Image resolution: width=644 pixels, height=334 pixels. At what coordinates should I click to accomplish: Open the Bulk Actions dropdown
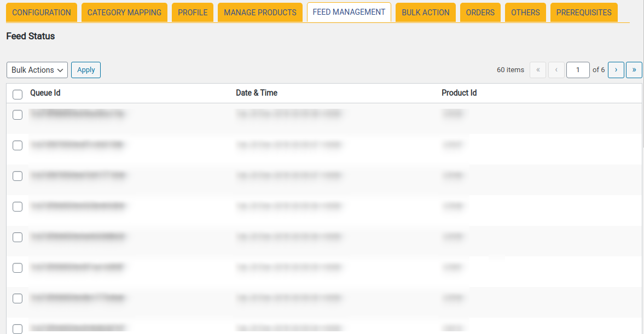(x=37, y=70)
